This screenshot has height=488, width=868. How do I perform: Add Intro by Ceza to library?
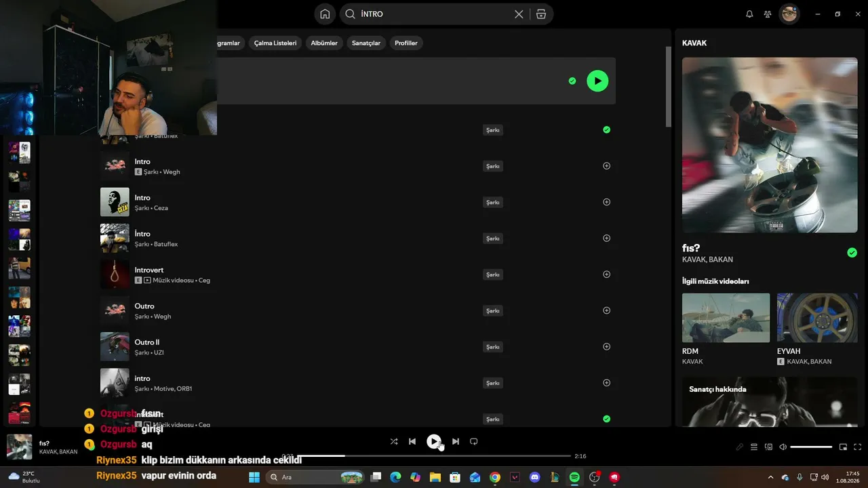(x=606, y=202)
